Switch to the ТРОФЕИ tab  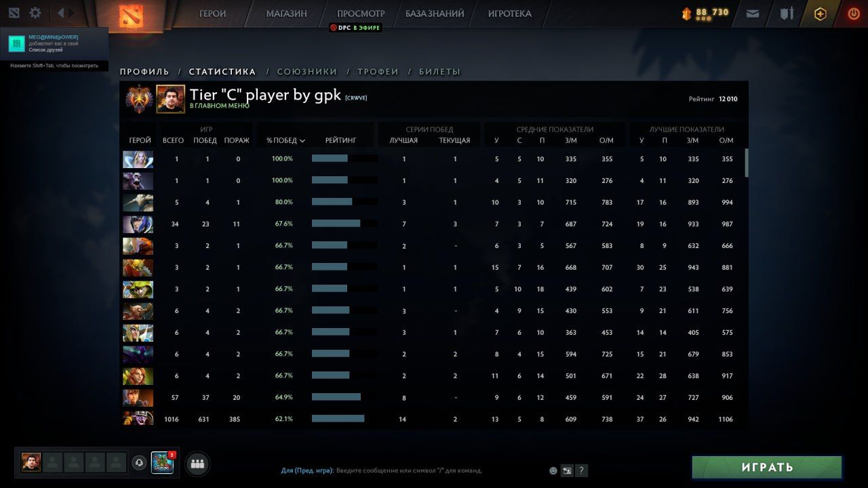(x=378, y=71)
